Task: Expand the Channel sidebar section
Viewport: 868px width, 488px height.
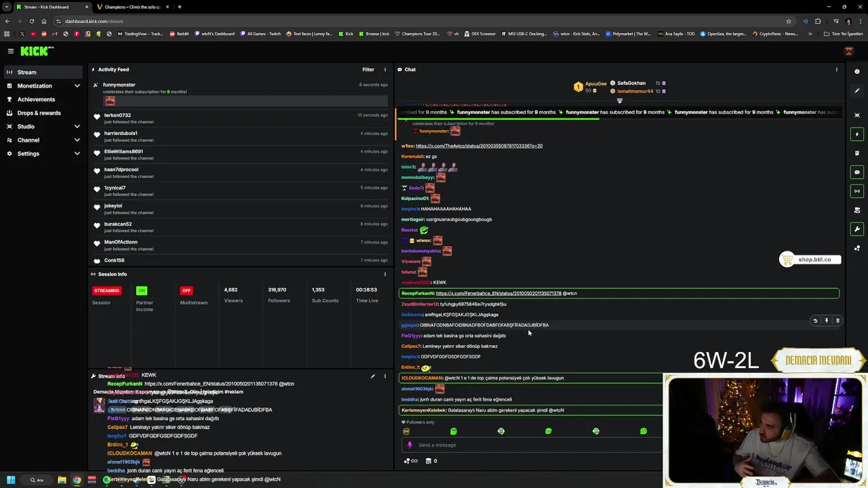Action: pos(77,140)
